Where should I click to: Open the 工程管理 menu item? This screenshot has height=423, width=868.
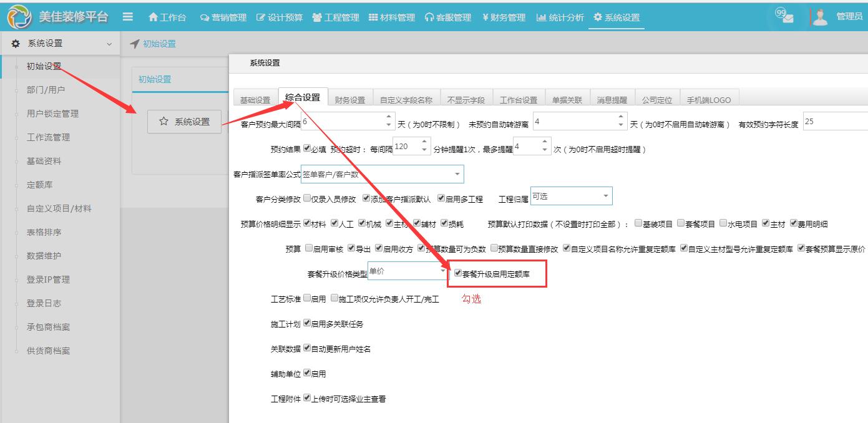coord(335,18)
